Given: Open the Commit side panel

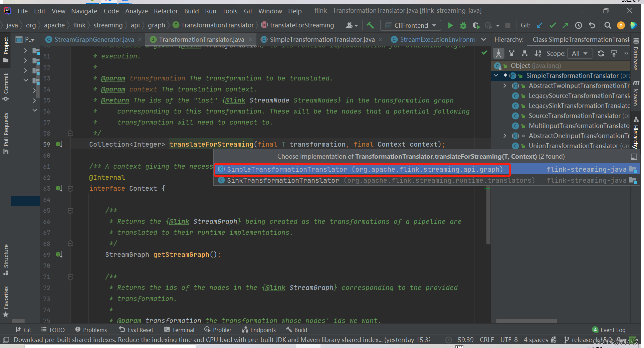Looking at the screenshot, I should 6,87.
